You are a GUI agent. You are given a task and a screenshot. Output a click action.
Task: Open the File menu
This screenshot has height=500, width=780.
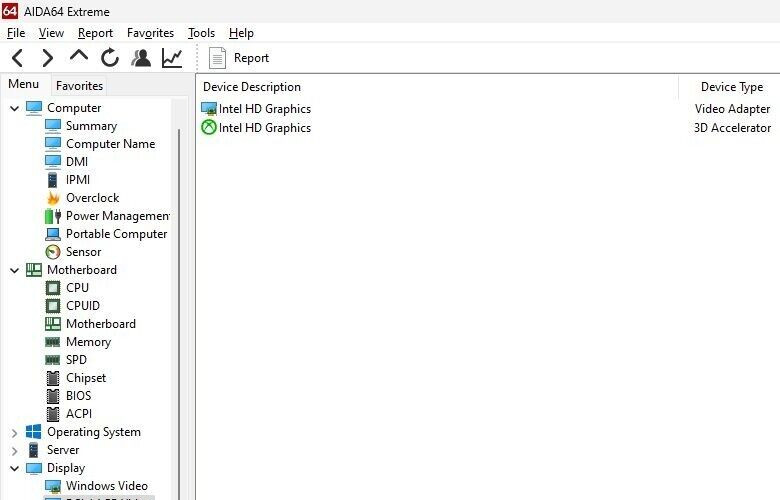pyautogui.click(x=16, y=33)
